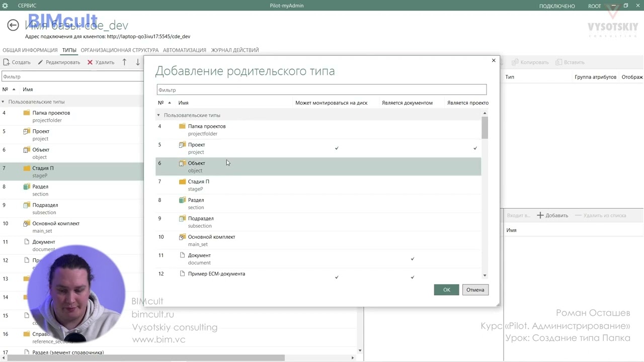644x362 pixels.
Task: Switch to the ТИПЫ tab
Action: tap(69, 50)
